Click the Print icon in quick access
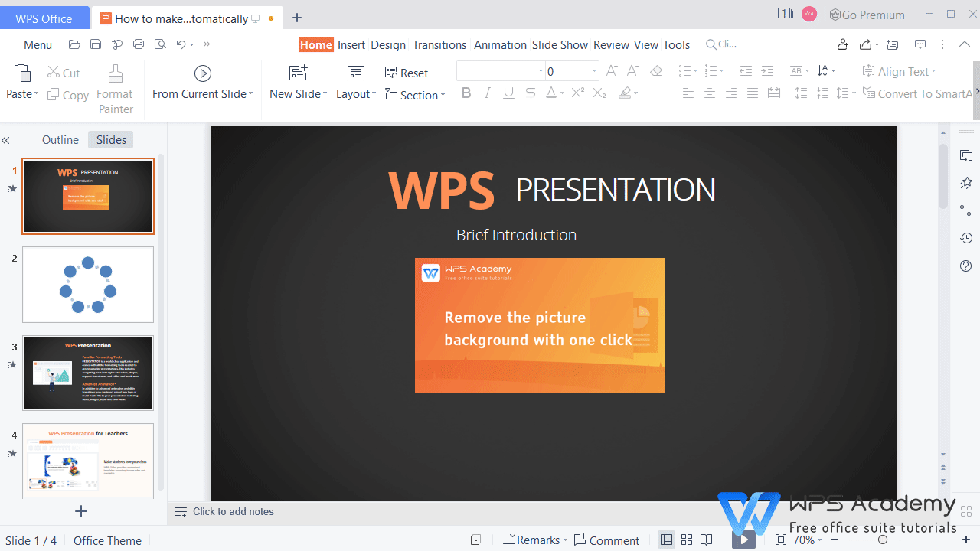The width and height of the screenshot is (980, 551). [139, 44]
